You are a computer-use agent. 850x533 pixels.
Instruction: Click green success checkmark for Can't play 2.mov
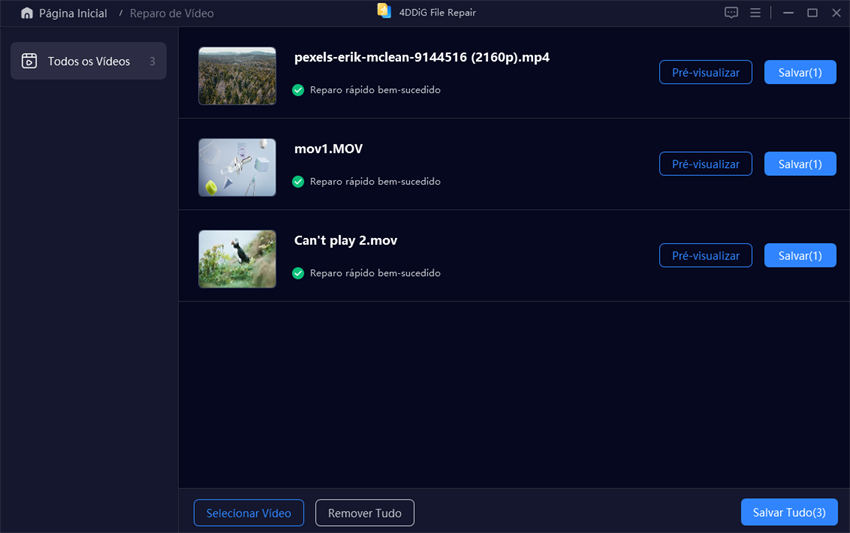(298, 273)
